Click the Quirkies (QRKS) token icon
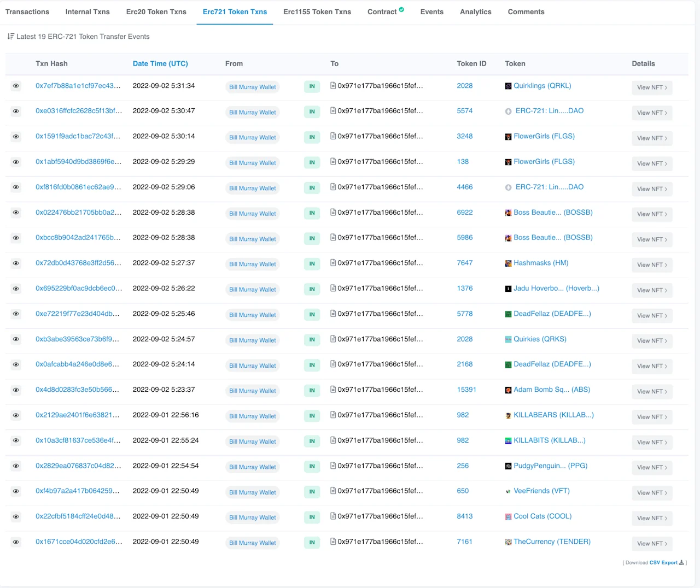Image resolution: width=700 pixels, height=588 pixels. 509,339
